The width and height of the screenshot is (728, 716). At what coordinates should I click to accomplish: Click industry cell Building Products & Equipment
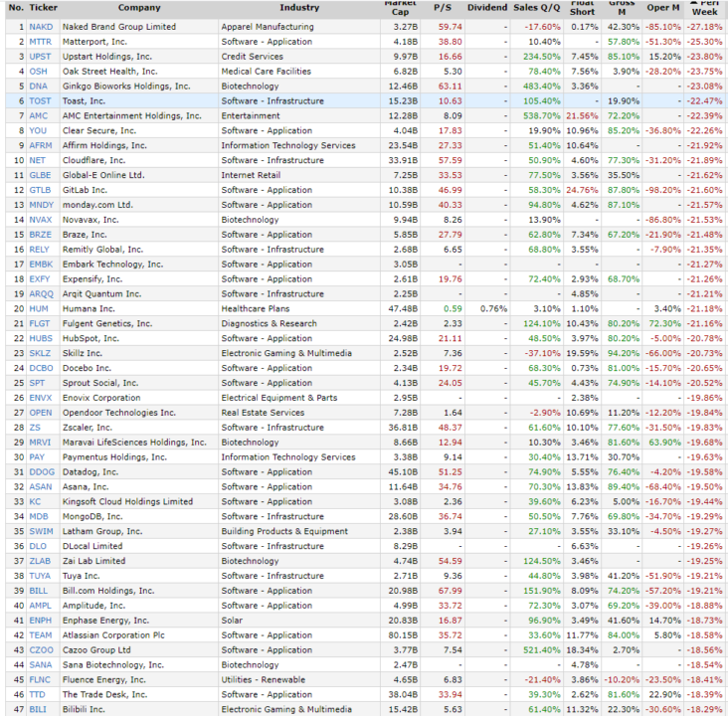tap(284, 532)
